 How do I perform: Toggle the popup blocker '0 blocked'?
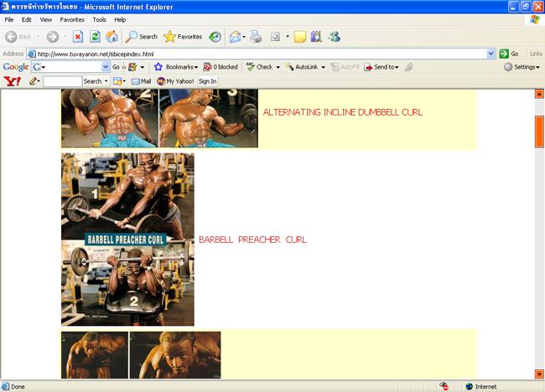click(x=221, y=67)
